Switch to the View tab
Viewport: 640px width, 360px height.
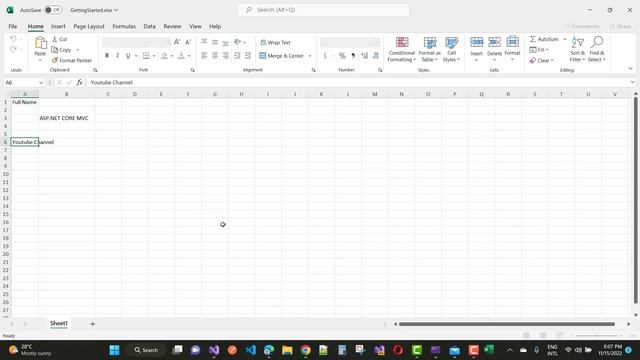[195, 27]
